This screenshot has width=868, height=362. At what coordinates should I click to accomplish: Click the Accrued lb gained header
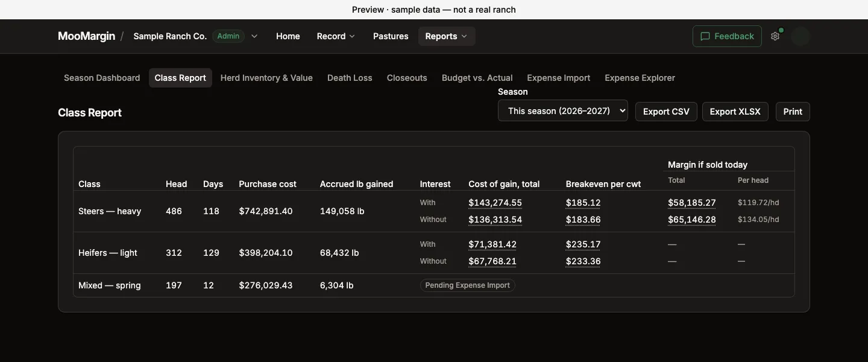pos(356,184)
